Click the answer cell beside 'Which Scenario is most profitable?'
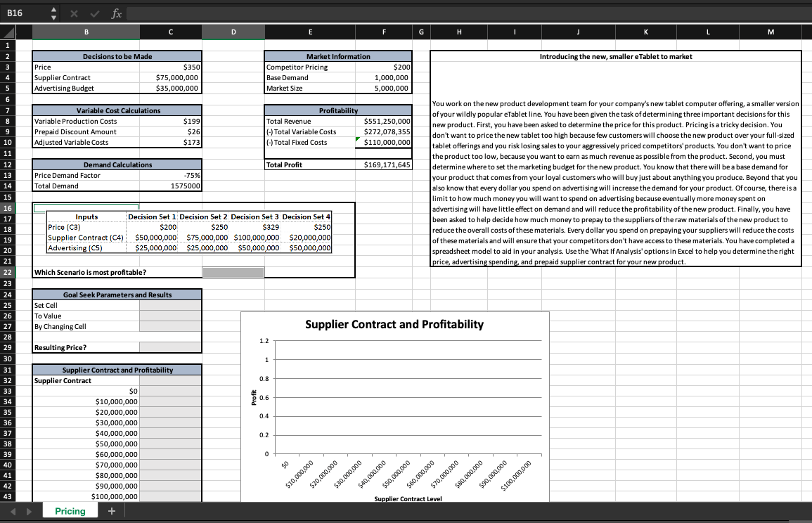The height and width of the screenshot is (523, 812). 233,271
